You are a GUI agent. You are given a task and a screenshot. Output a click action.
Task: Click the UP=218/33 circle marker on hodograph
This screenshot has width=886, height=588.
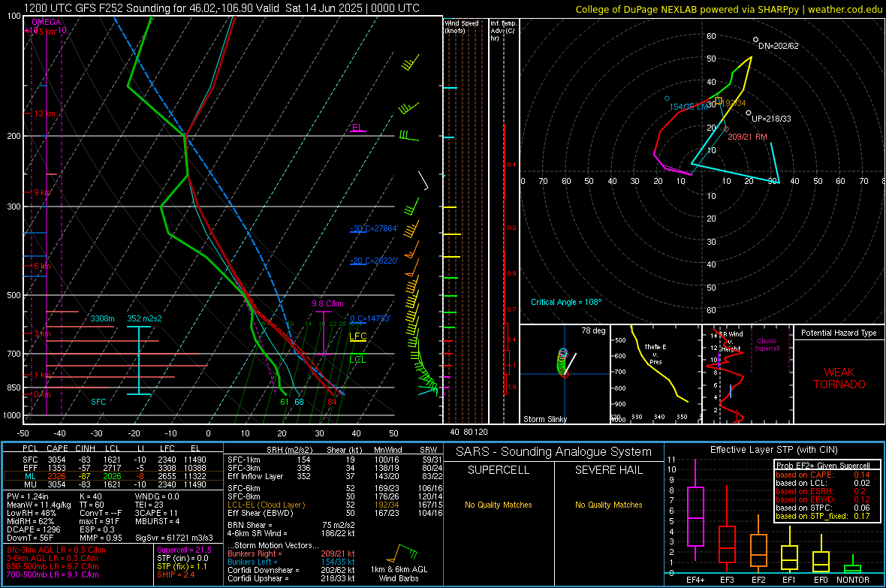coord(749,113)
